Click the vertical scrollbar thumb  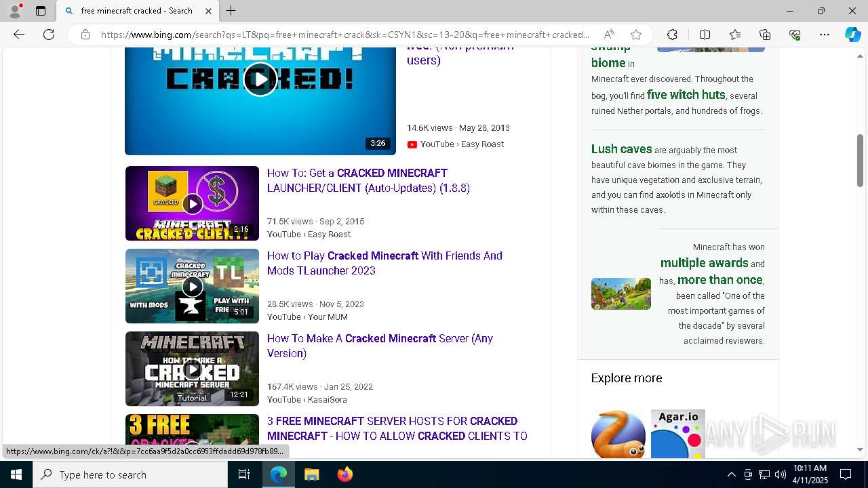click(860, 160)
